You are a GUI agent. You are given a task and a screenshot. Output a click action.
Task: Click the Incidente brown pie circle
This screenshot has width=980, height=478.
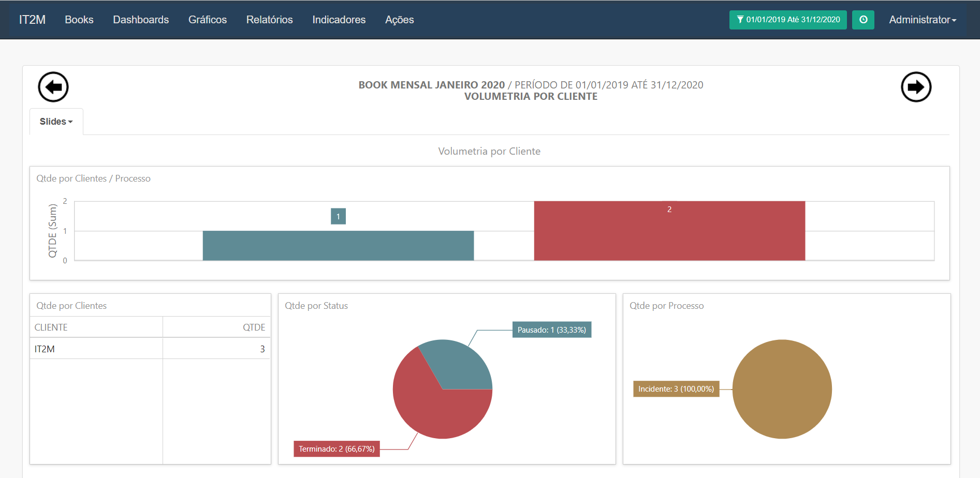pyautogui.click(x=782, y=389)
